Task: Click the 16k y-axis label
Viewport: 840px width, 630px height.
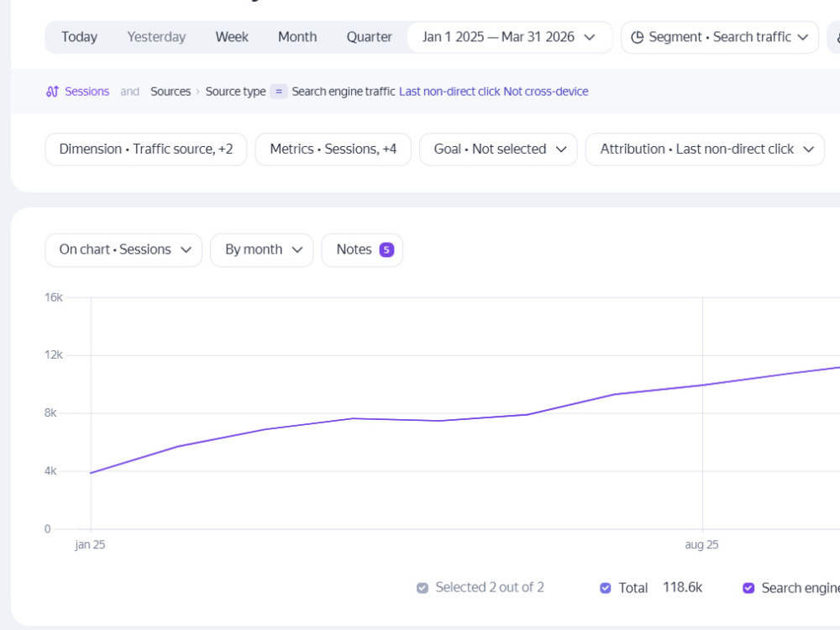Action: click(54, 297)
